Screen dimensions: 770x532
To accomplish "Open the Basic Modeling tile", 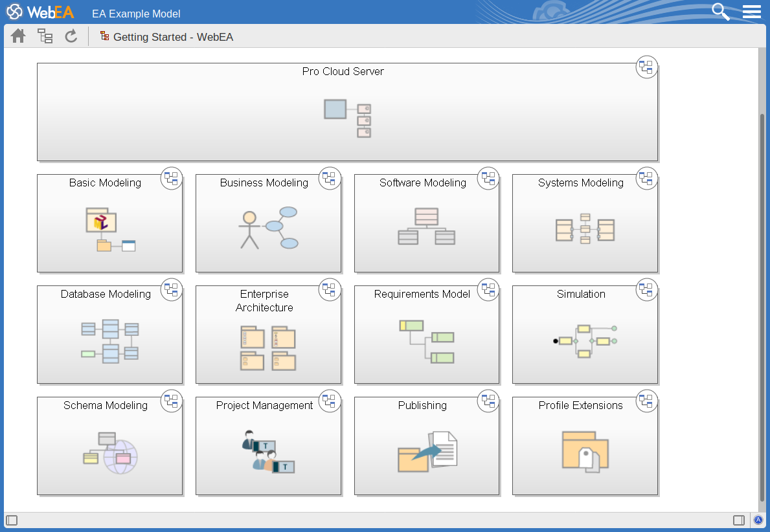I will pos(109,223).
